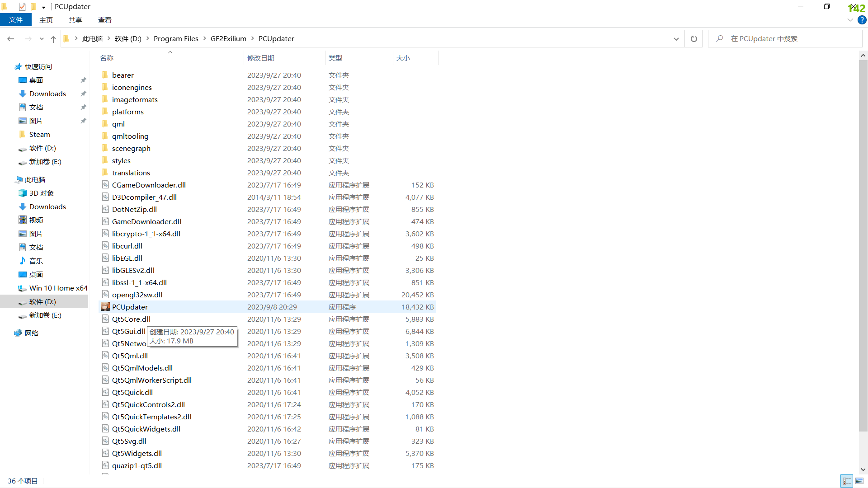Click the vertical scrollbar thumb
This screenshot has width=868, height=488.
point(863,246)
